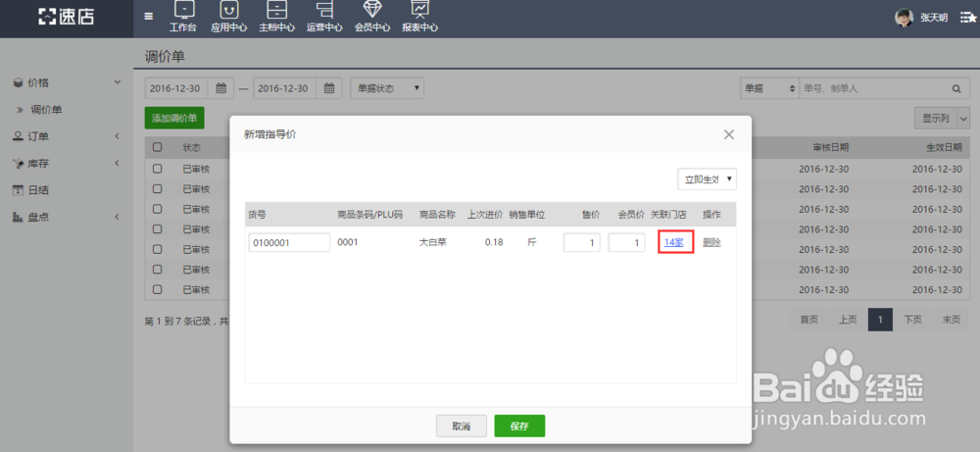Click the start date field 2016-12-30
The width and height of the screenshot is (980, 452).
176,88
